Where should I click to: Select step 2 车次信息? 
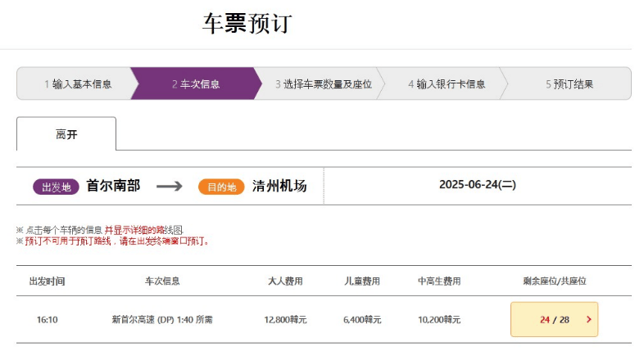[196, 83]
